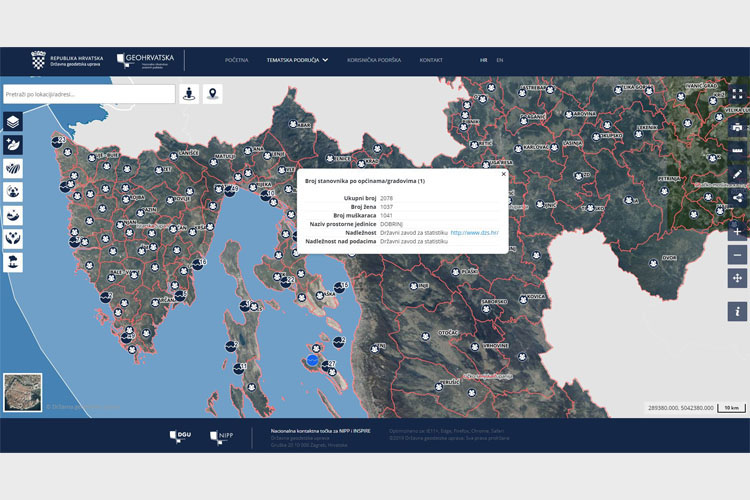Zoom out with the minus button
The image size is (750, 500).
737,255
